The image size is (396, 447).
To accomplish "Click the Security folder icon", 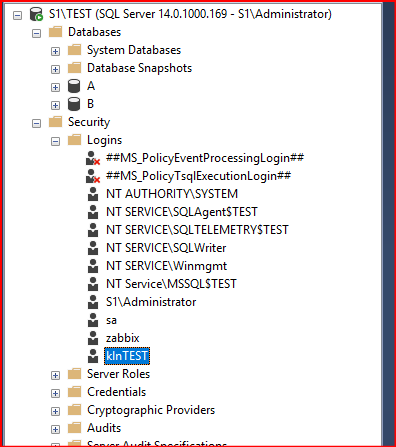I will coord(55,122).
